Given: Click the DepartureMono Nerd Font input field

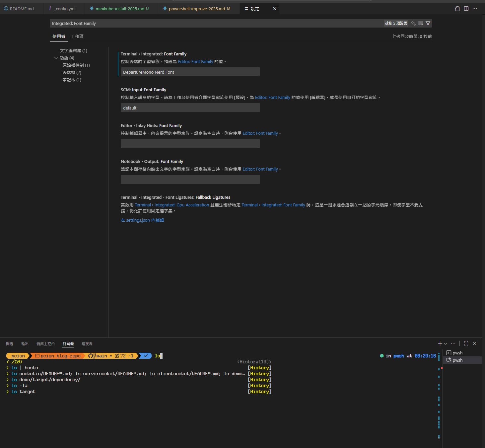Looking at the screenshot, I should tap(190, 72).
